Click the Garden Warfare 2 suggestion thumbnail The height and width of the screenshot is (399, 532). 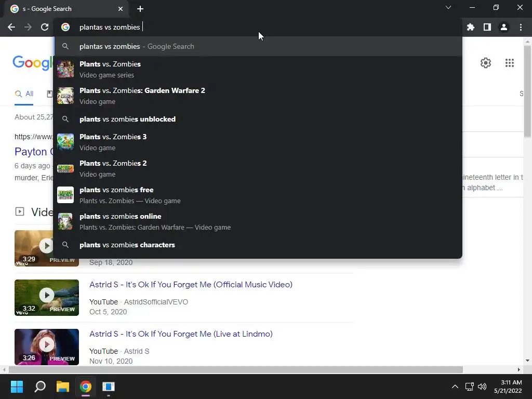tap(65, 96)
